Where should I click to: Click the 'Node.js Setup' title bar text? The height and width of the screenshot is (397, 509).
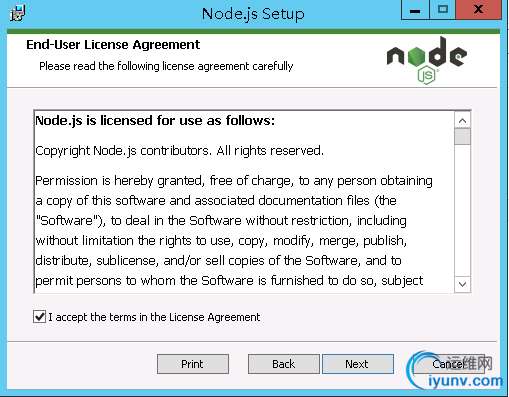pos(253,14)
